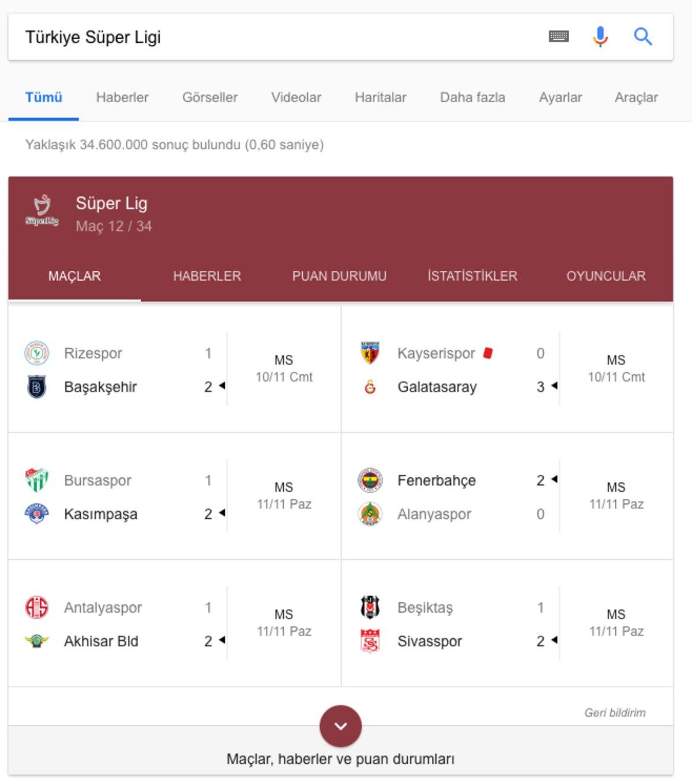Click the Bursaspor team crest
The height and width of the screenshot is (784, 692).
click(37, 480)
